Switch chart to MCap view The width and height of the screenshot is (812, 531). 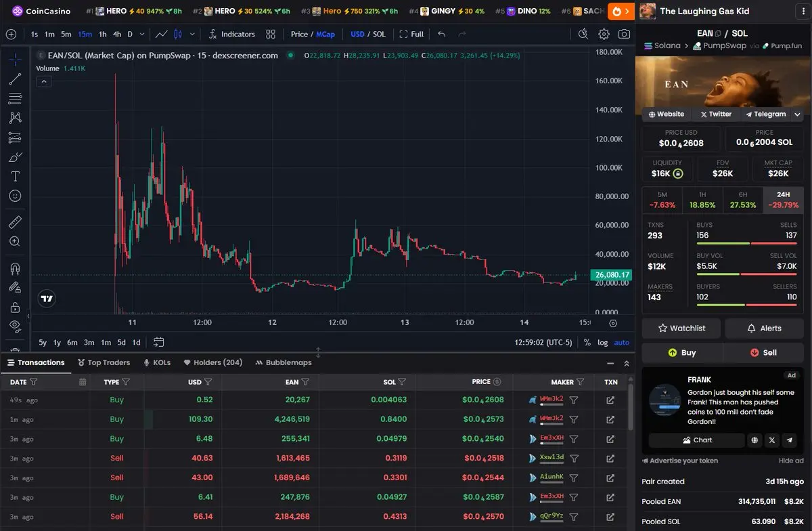pos(325,34)
